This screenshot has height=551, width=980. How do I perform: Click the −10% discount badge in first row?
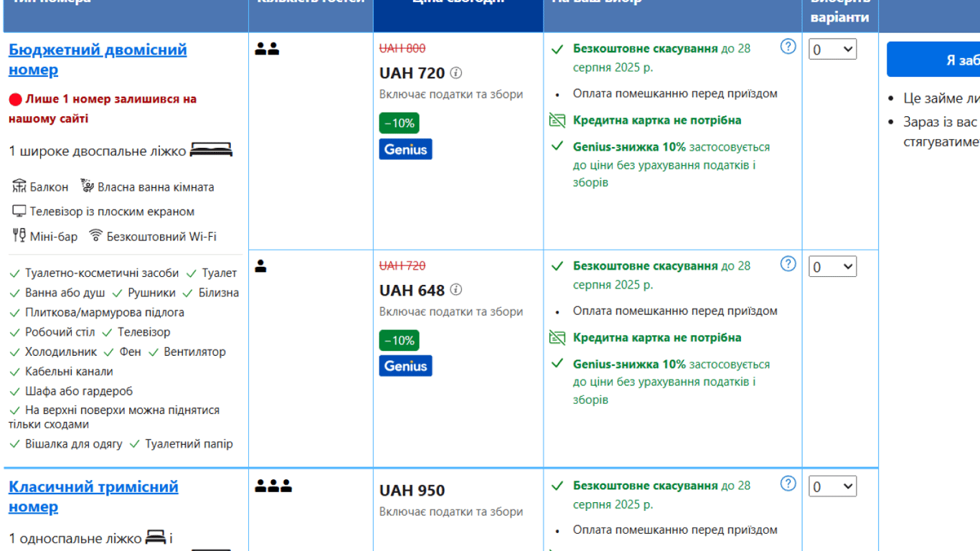(x=399, y=123)
